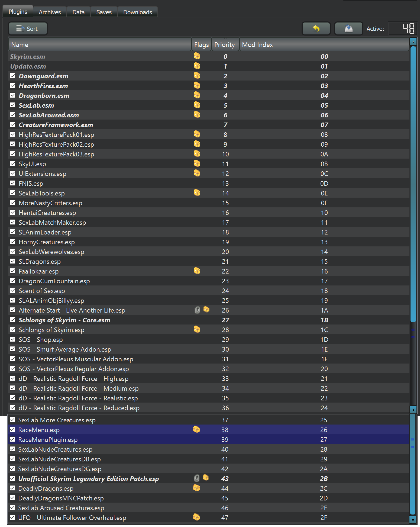This screenshot has height=527, width=420.
Task: Click the flag icon on HearthFires.esm row
Action: pyautogui.click(x=197, y=85)
